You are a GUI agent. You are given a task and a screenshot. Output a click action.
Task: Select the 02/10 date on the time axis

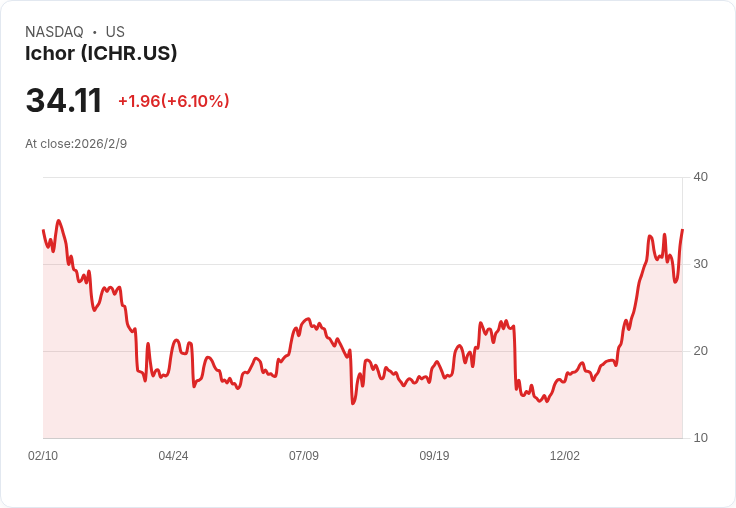pos(43,456)
